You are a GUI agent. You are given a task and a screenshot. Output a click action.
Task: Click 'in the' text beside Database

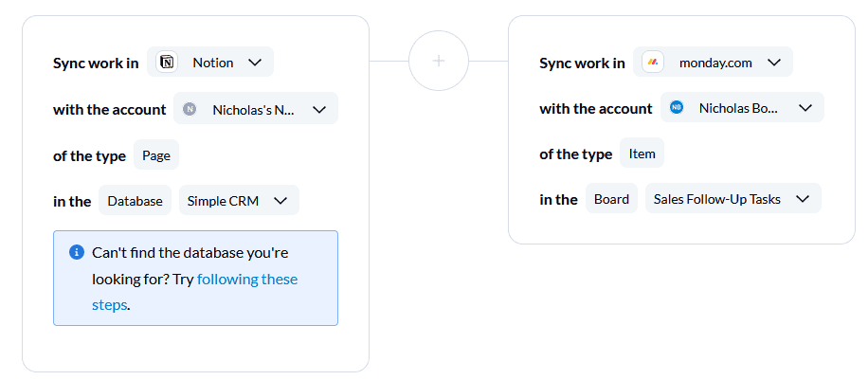(x=72, y=201)
